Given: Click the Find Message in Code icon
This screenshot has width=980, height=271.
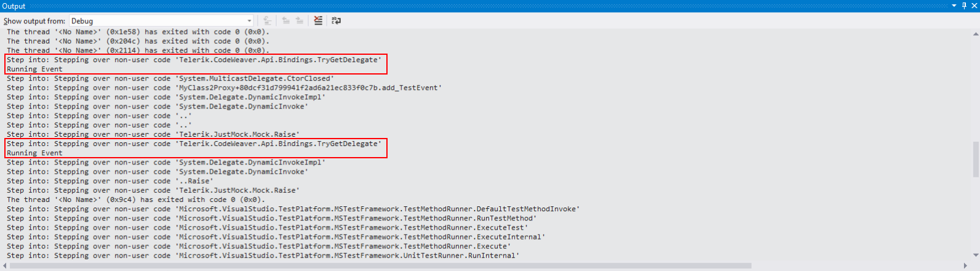Looking at the screenshot, I should coord(268,20).
